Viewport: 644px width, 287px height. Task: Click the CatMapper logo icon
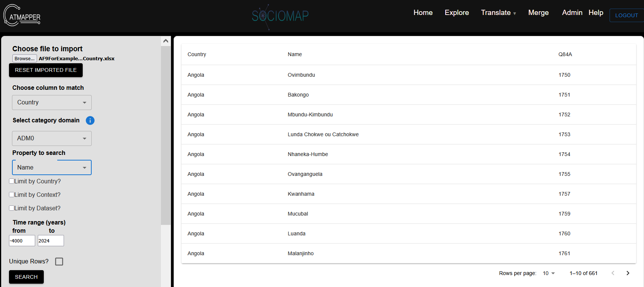point(22,15)
